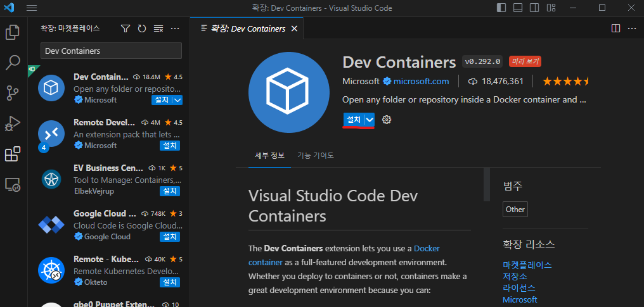The image size is (644, 307).
Task: Close the Dev Containers editor tab
Action: [x=294, y=28]
